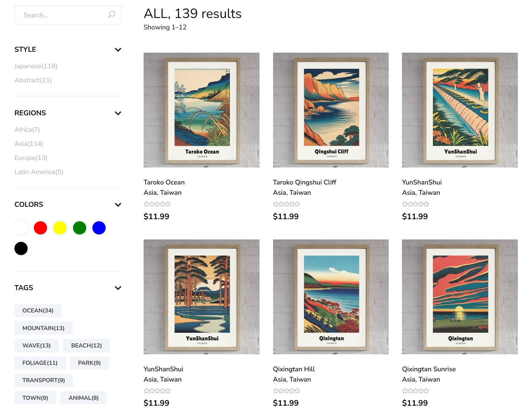Viewport: 532px width, 416px height.
Task: Filter by Japanese style
Action: click(x=36, y=66)
